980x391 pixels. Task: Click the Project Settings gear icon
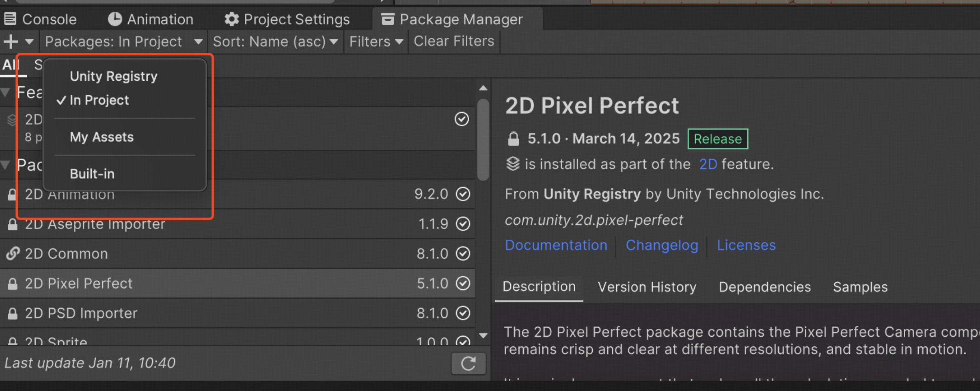click(x=231, y=19)
